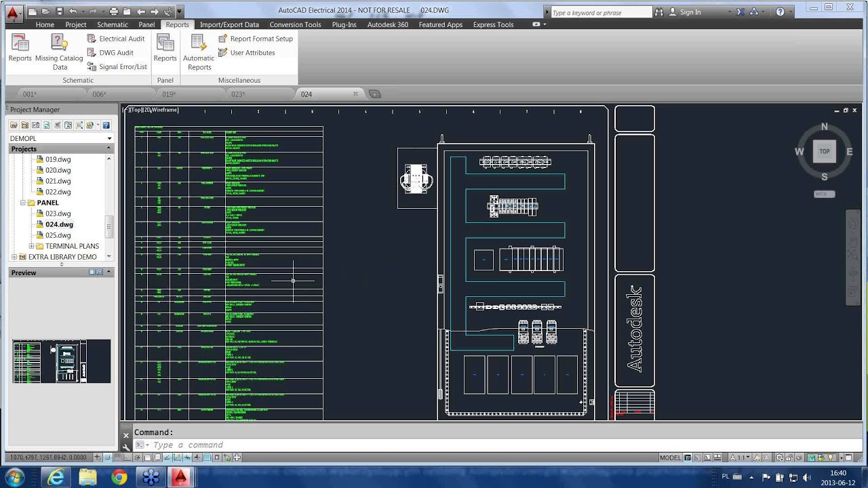The height and width of the screenshot is (488, 868).
Task: Switch to Schematic ribbon tab
Action: 113,24
